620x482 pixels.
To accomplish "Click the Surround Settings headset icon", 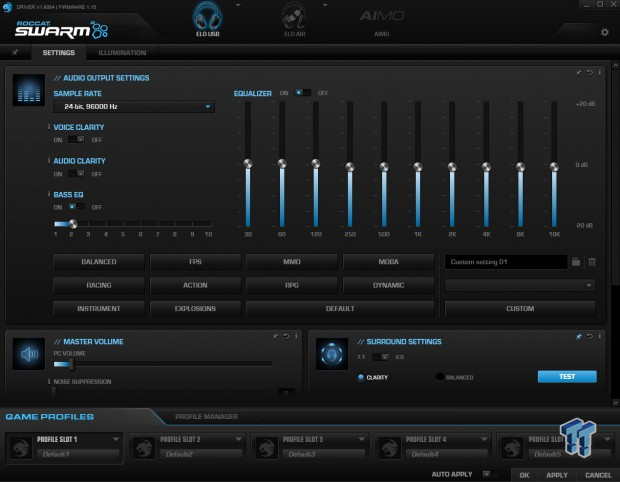I will pyautogui.click(x=332, y=353).
